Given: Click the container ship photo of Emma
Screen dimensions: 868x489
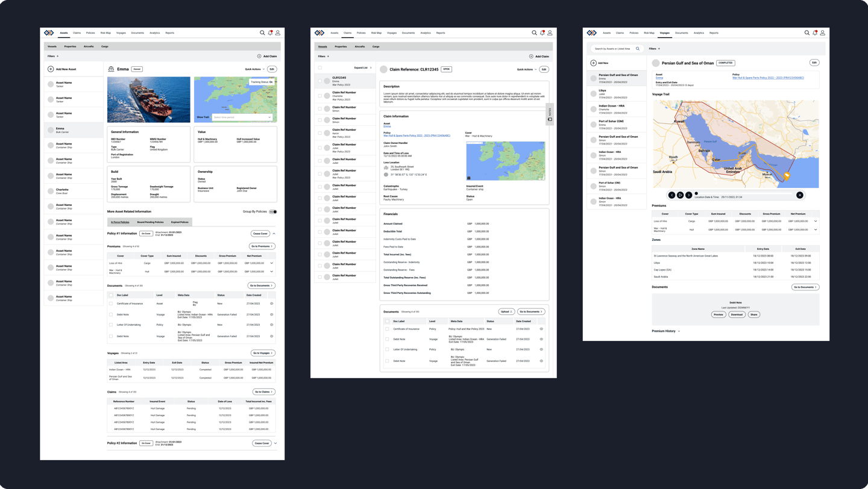Looking at the screenshot, I should pos(149,100).
